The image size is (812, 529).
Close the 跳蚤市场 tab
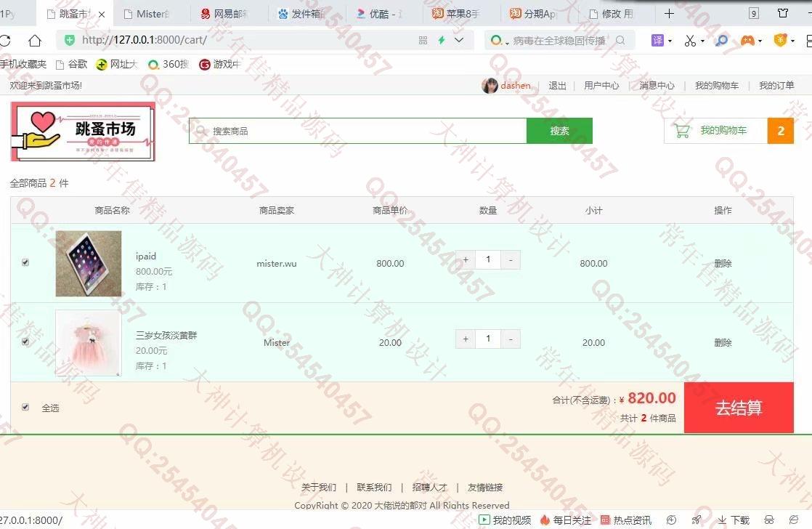[x=102, y=15]
